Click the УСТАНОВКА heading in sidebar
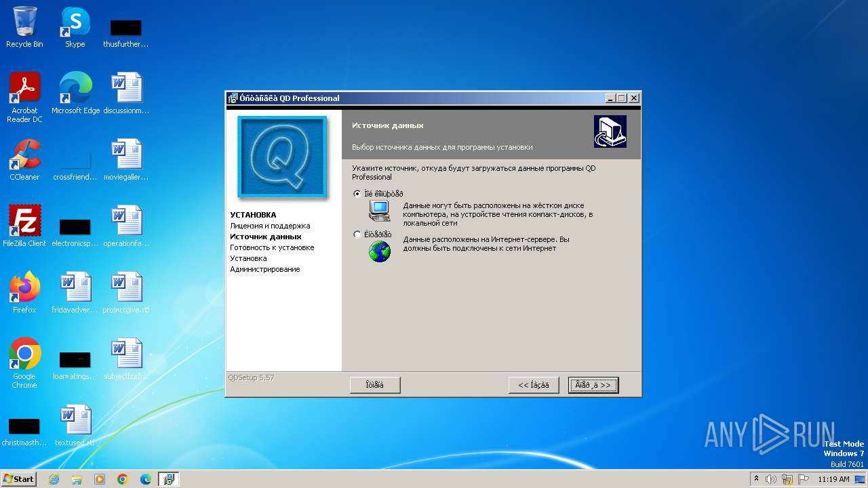This screenshot has height=488, width=868. [253, 215]
